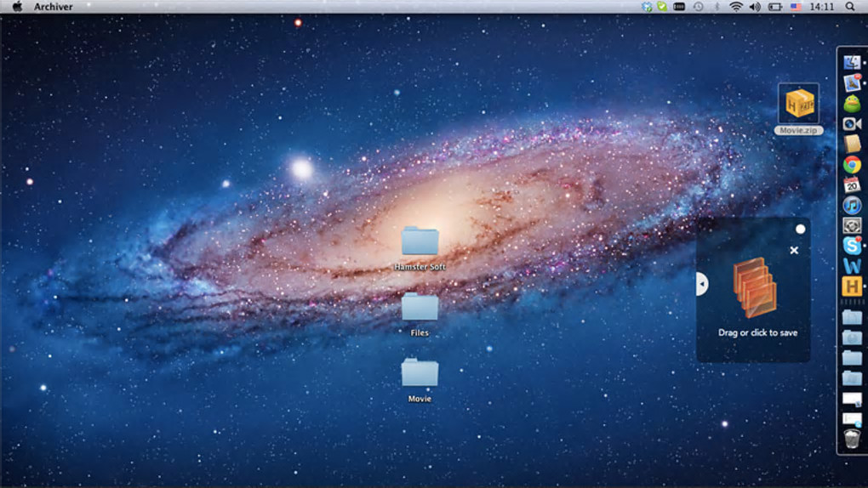Collapse the Archiver widget with the left arrow
The height and width of the screenshot is (488, 868).
click(702, 284)
